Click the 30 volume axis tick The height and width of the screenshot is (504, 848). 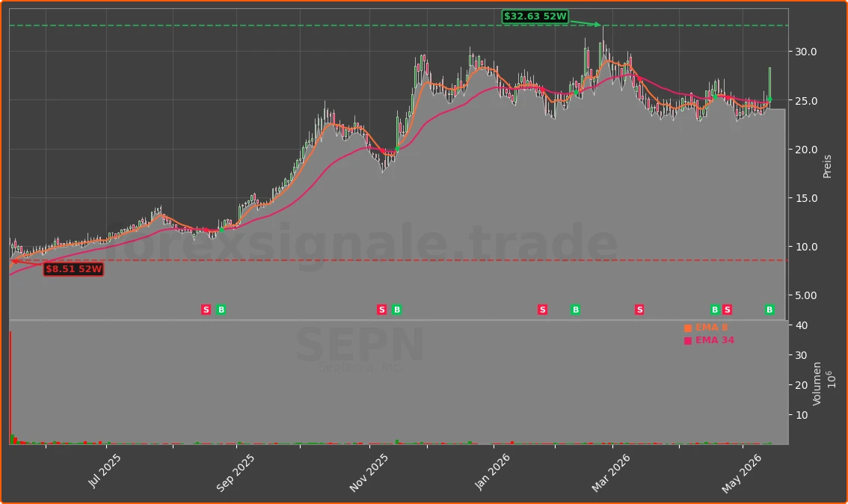pyautogui.click(x=802, y=355)
